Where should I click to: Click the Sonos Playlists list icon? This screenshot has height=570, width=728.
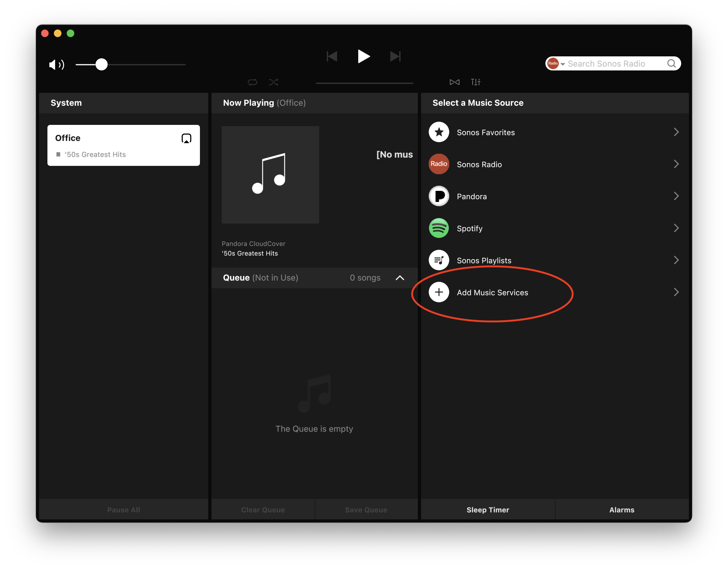[439, 260]
